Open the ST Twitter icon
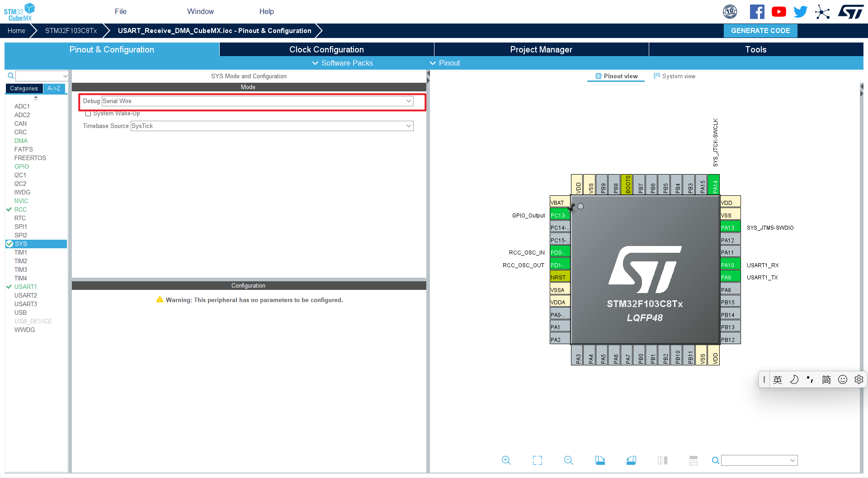Screen dimensions: 868x478 (x=800, y=12)
